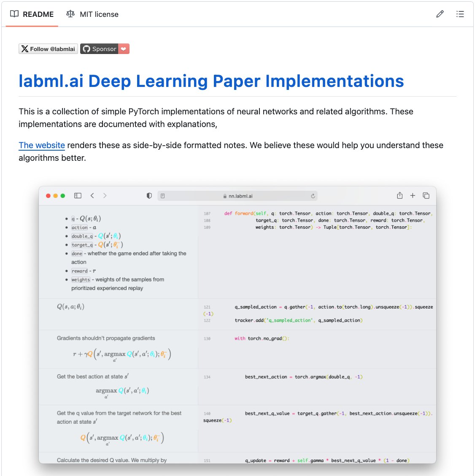
Task: Click the scales icon beside MIT license
Action: [x=70, y=14]
